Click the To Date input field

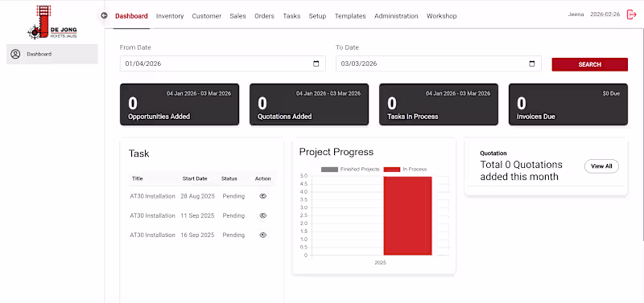coord(438,63)
